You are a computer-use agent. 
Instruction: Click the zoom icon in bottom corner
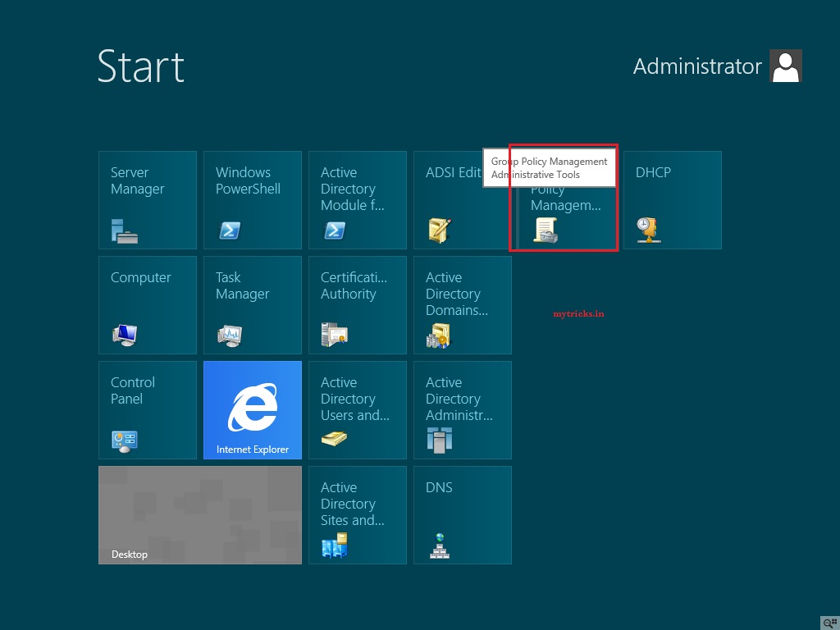(830, 623)
